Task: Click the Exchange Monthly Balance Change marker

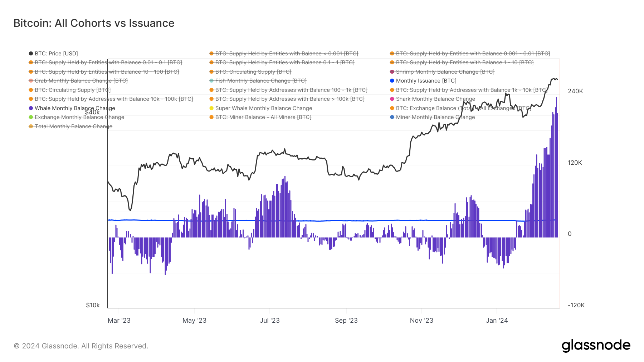Action: pos(31,117)
